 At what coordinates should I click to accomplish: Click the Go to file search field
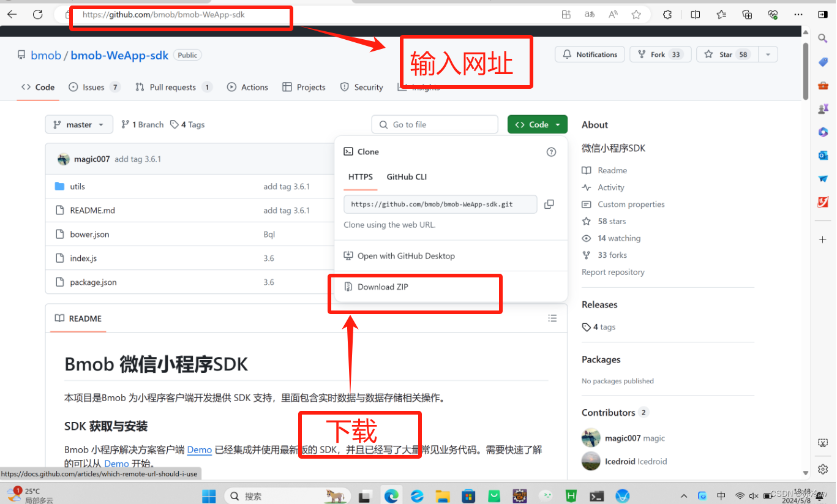tap(435, 124)
